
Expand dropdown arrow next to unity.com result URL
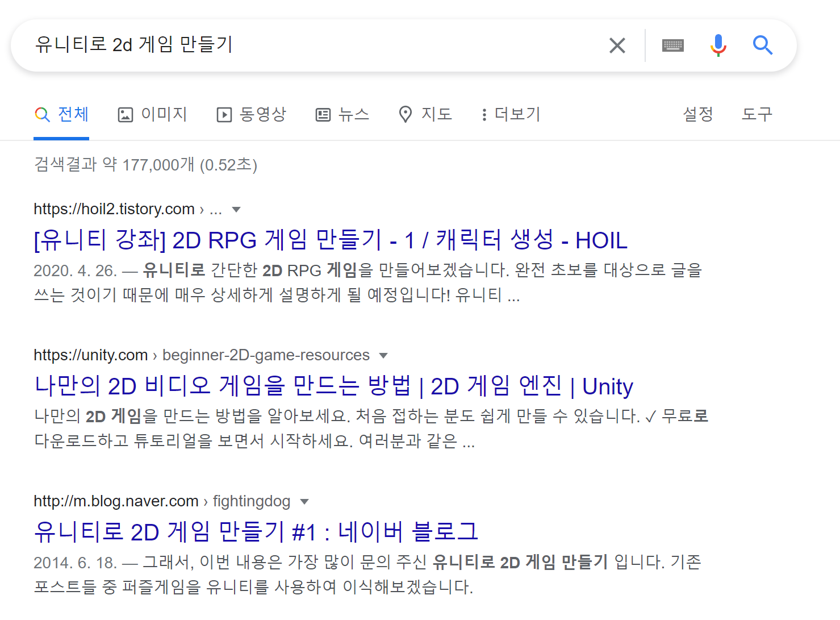[383, 356]
